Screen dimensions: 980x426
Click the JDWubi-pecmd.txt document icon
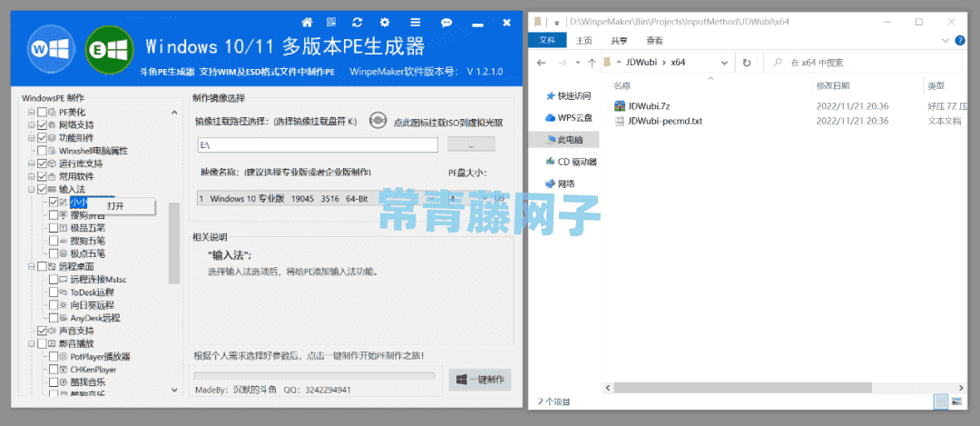pos(620,121)
